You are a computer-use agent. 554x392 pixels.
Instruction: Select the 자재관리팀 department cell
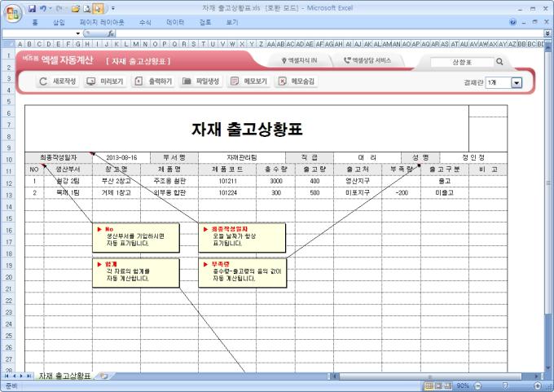click(x=242, y=157)
